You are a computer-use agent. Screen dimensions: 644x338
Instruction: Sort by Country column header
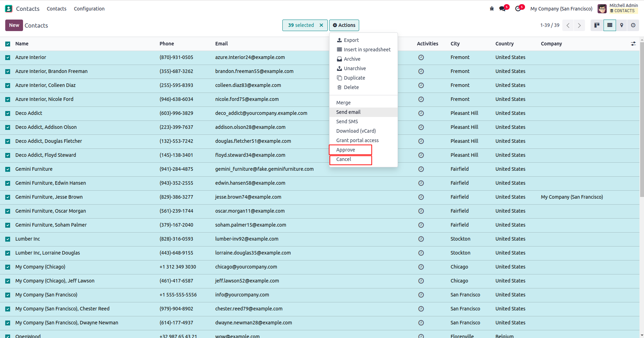[504, 44]
